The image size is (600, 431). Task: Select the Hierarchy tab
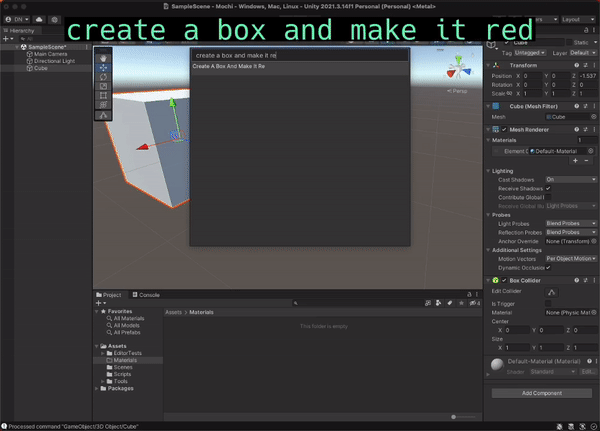(20, 30)
